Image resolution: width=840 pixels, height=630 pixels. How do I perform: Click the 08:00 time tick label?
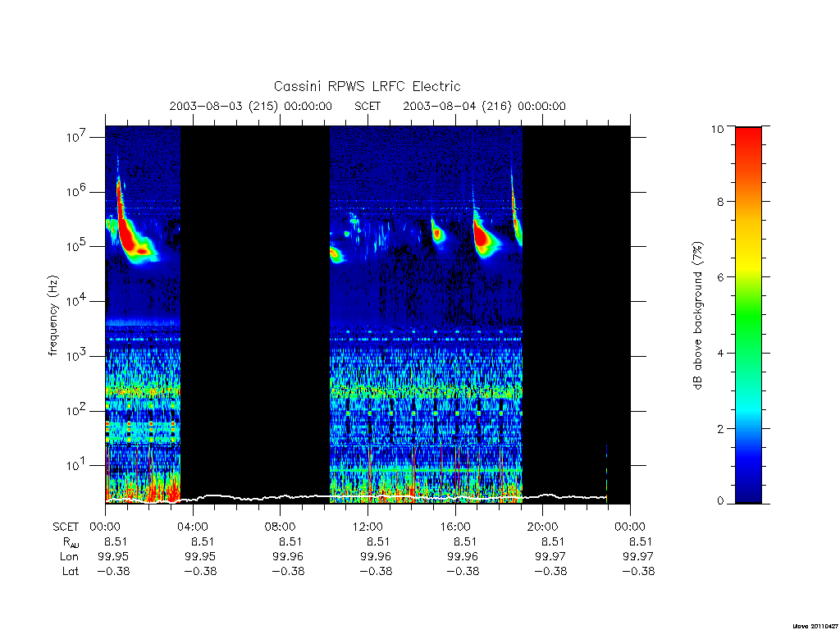(280, 527)
